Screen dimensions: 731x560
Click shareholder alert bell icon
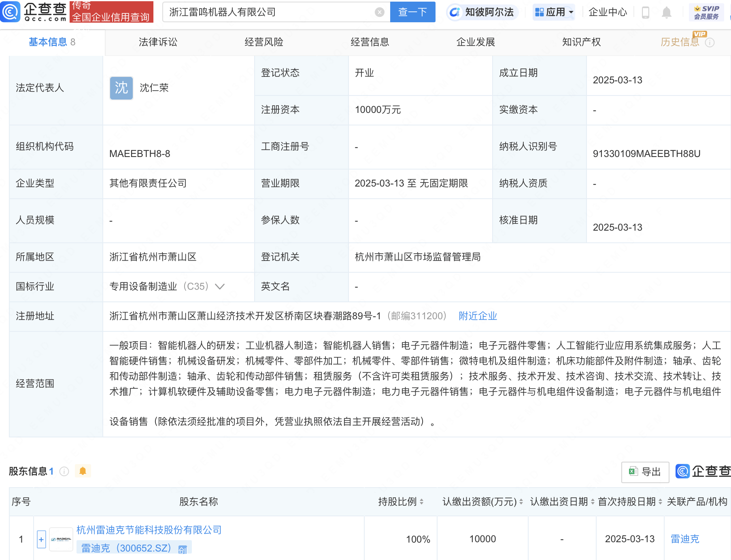point(83,471)
